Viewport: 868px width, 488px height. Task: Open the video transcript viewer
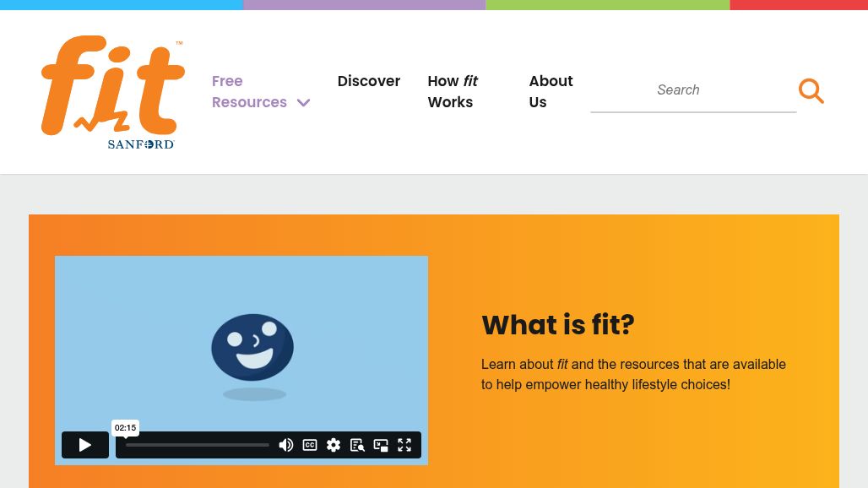point(357,445)
